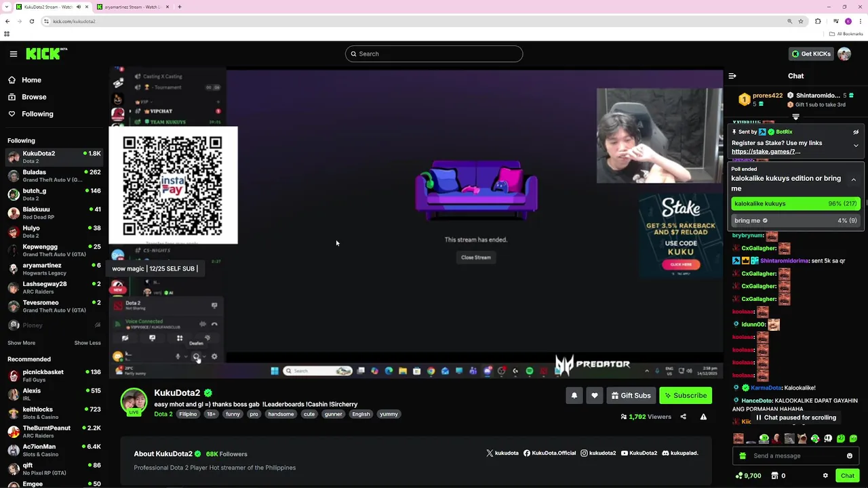868x488 pixels.
Task: Click the Pioney collapse sidebar icon
Action: coord(97,325)
